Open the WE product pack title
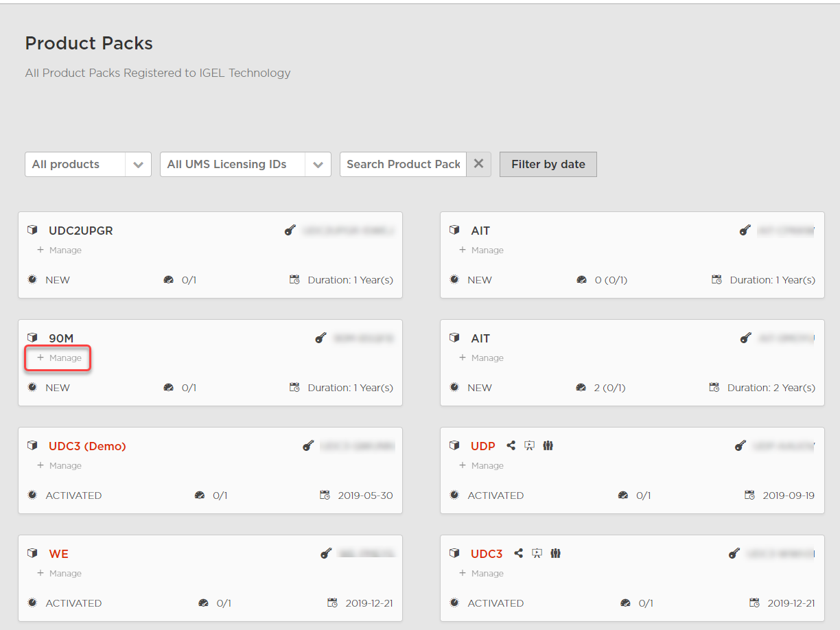 coord(58,554)
